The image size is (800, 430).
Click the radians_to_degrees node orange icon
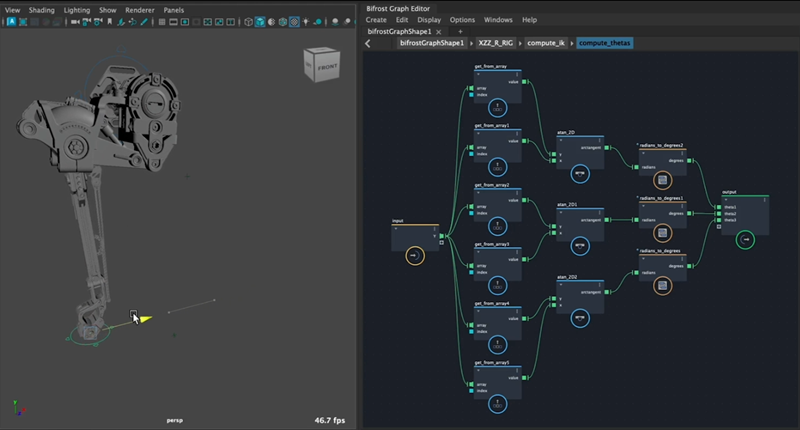point(662,286)
